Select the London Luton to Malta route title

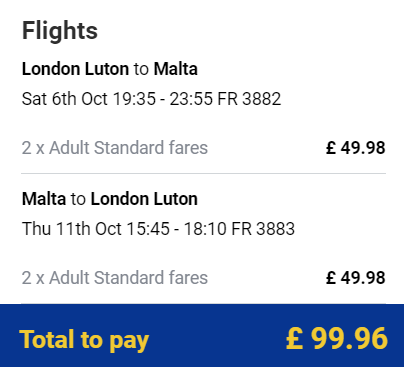[110, 69]
